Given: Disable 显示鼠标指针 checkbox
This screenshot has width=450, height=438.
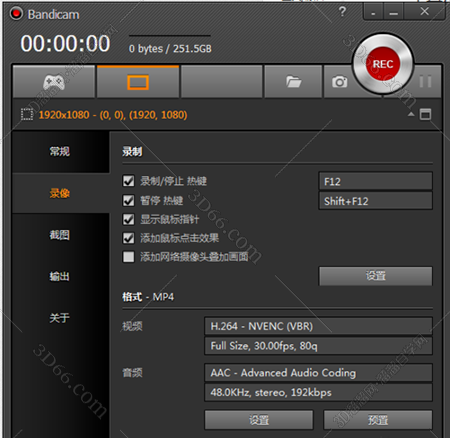Looking at the screenshot, I should click(129, 219).
